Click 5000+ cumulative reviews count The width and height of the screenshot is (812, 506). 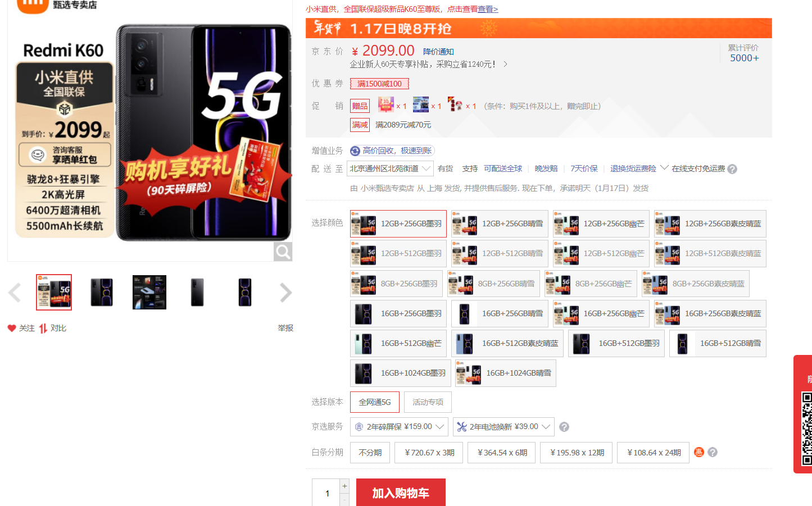(744, 58)
